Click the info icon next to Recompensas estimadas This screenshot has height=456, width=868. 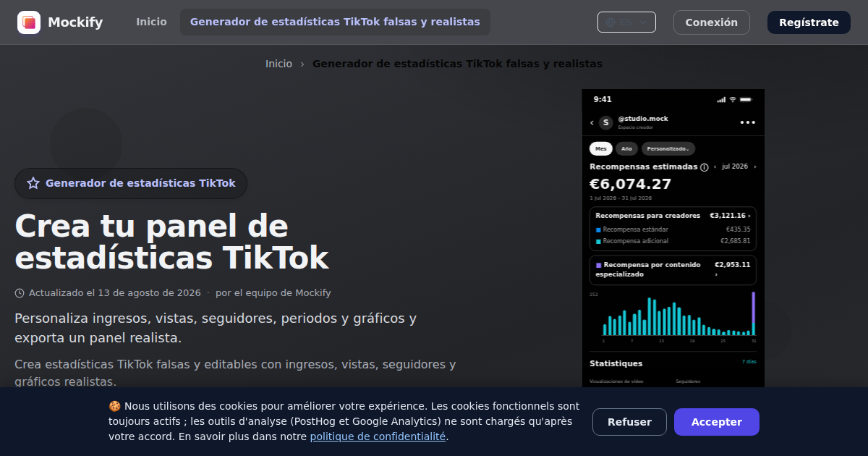tap(704, 167)
